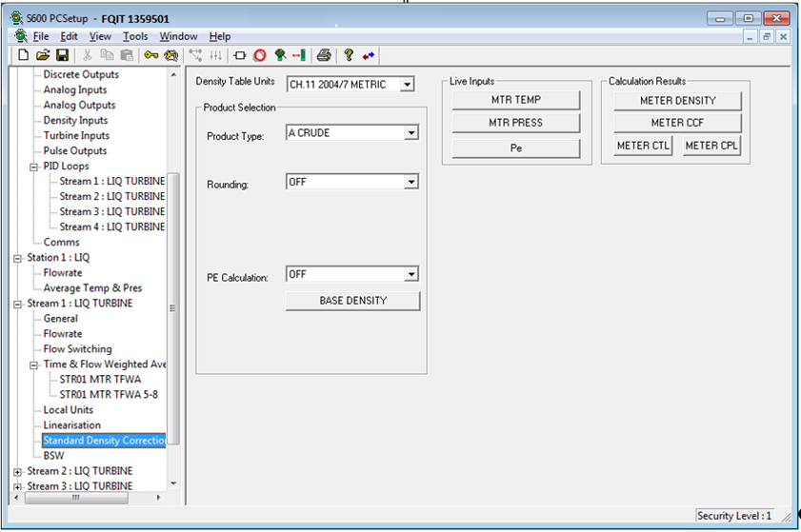Open the Product Type dropdown
Viewport: 801px width, 532px height.
pos(411,132)
